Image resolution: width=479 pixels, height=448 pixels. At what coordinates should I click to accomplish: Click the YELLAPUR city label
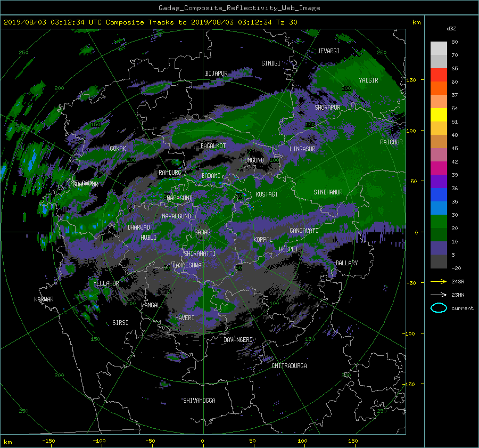[106, 283]
